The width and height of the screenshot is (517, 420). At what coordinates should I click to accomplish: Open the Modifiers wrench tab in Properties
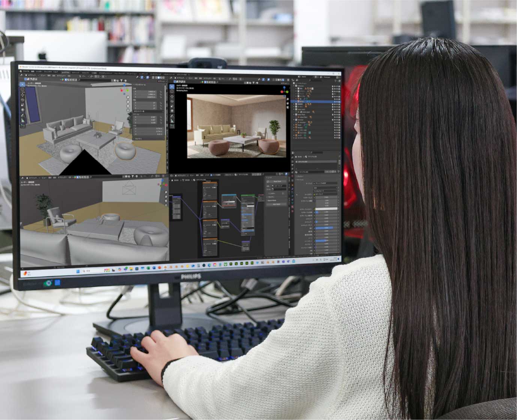[x=292, y=189]
